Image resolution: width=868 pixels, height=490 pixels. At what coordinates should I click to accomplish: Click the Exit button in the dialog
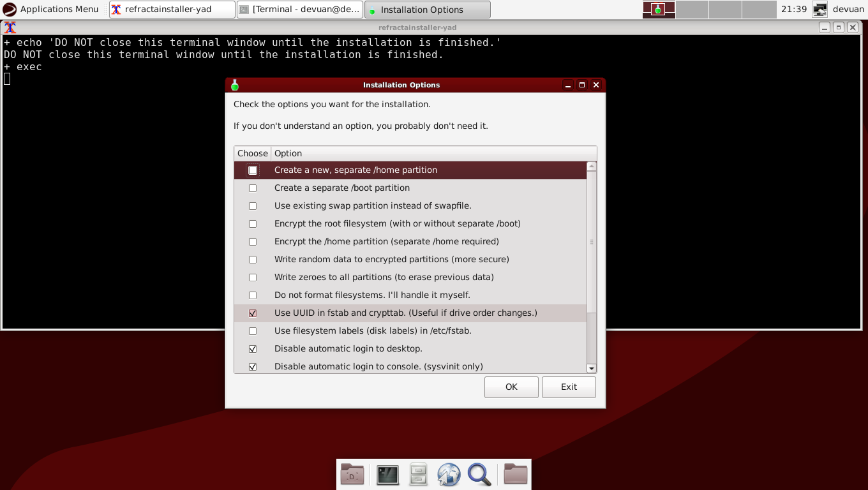569,387
